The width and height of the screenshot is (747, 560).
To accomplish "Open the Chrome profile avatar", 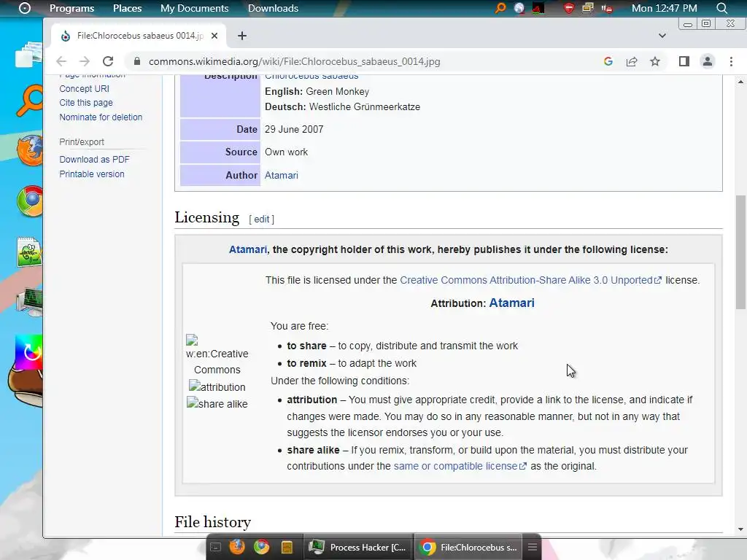I will (x=708, y=61).
